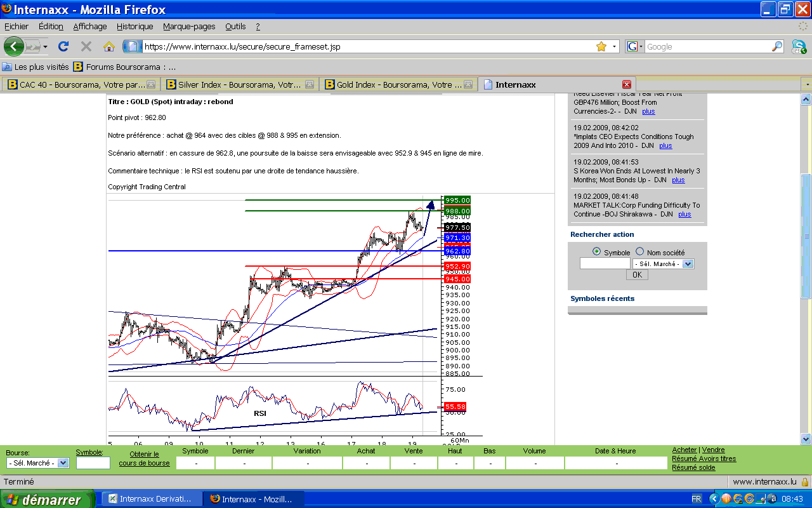Open the Fichier menu
The image size is (812, 508).
point(16,27)
